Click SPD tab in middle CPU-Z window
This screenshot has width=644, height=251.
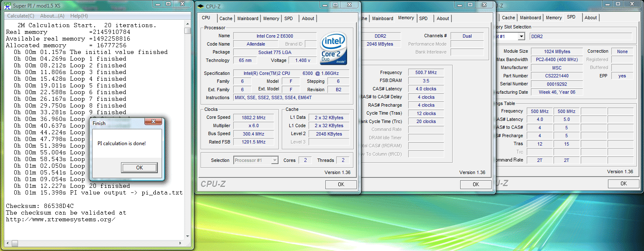[423, 18]
